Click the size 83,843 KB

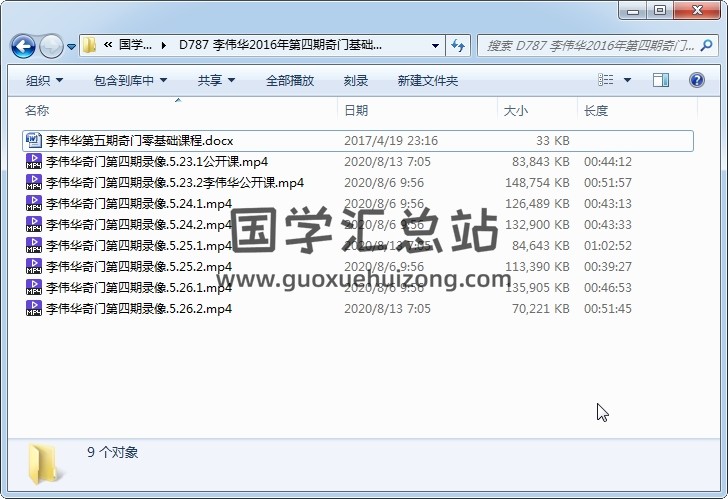pyautogui.click(x=540, y=162)
